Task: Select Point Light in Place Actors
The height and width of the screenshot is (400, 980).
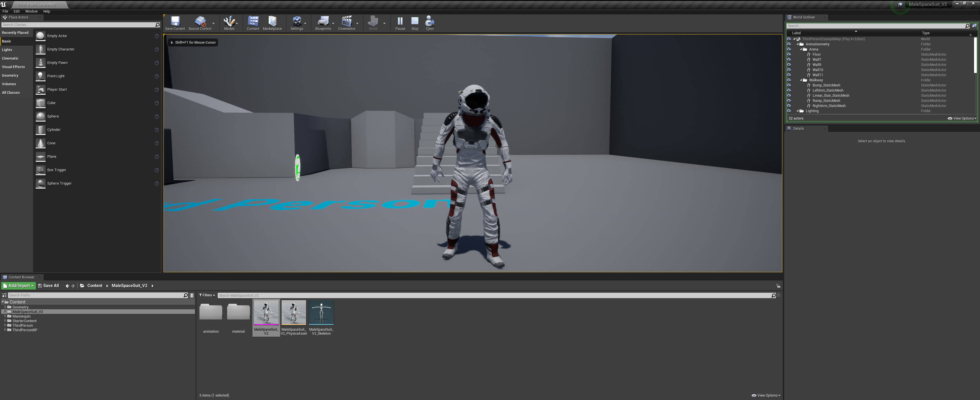Action: (97, 76)
